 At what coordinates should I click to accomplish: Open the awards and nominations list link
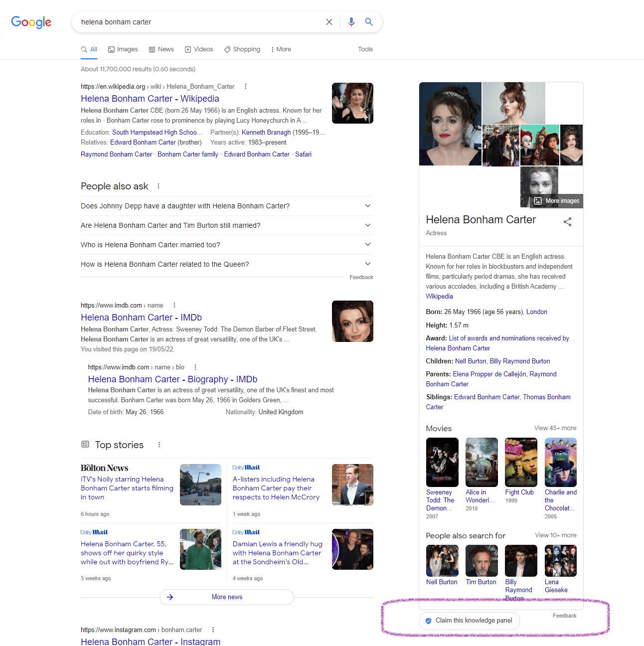point(497,343)
